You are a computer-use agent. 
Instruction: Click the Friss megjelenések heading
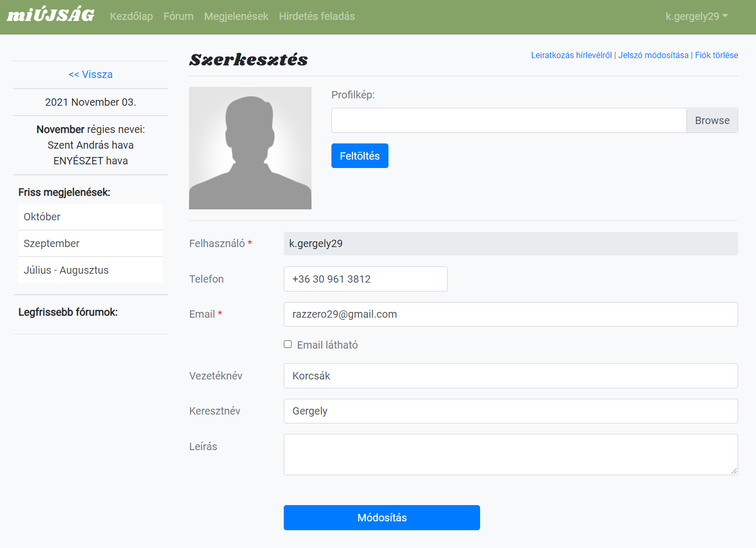(64, 192)
